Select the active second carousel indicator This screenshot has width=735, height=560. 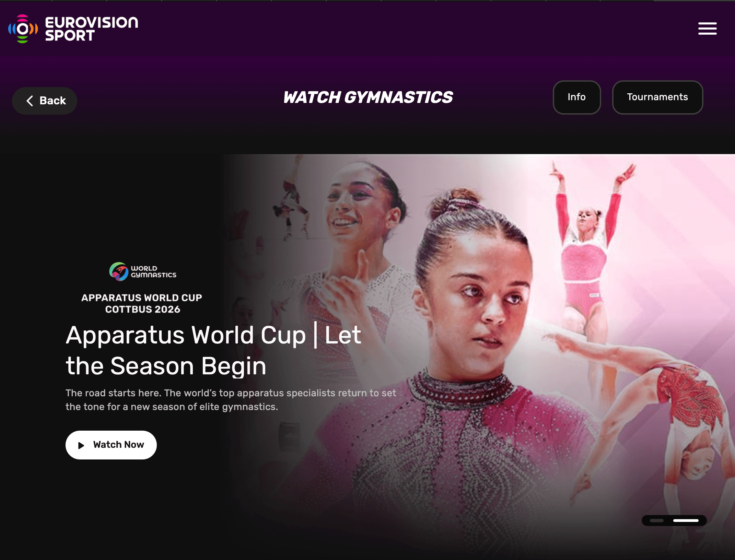[x=686, y=521]
